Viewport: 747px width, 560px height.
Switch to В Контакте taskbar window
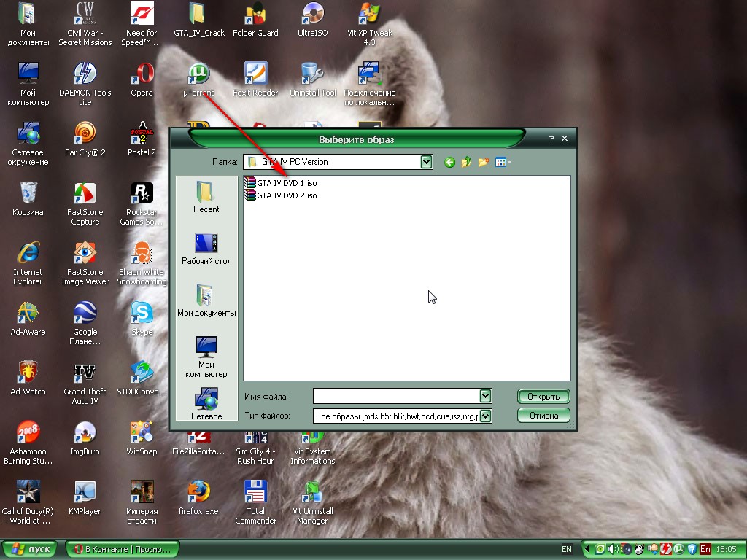(x=123, y=549)
